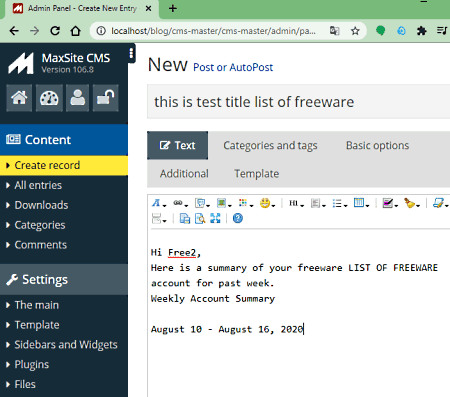Toggle the sidebar three-dot menu handle
Viewport: 450px width, 397px height.
[131, 53]
